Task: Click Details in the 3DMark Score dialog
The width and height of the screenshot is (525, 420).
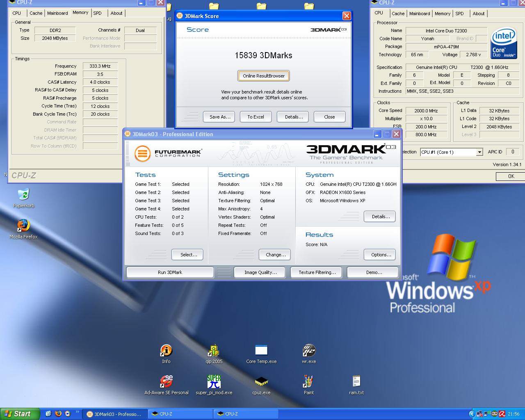Action: (x=294, y=117)
